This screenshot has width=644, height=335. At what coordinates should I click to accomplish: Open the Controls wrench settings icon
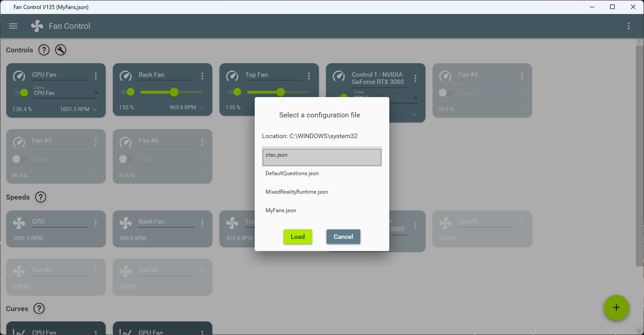(x=61, y=50)
